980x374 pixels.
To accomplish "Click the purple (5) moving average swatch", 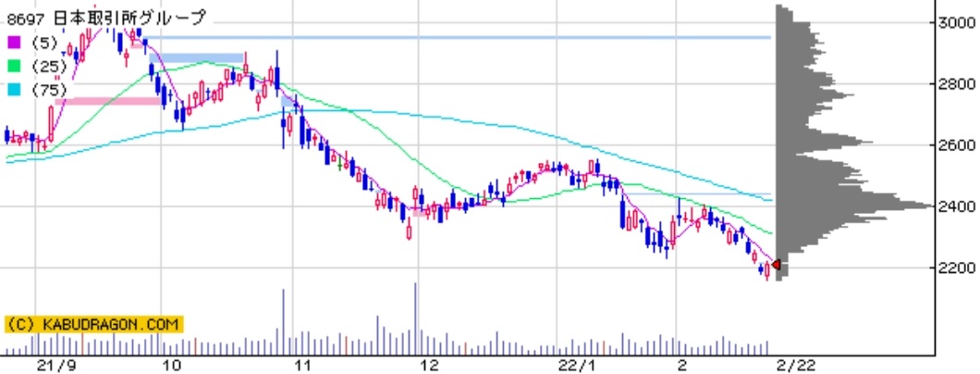I will click(14, 44).
